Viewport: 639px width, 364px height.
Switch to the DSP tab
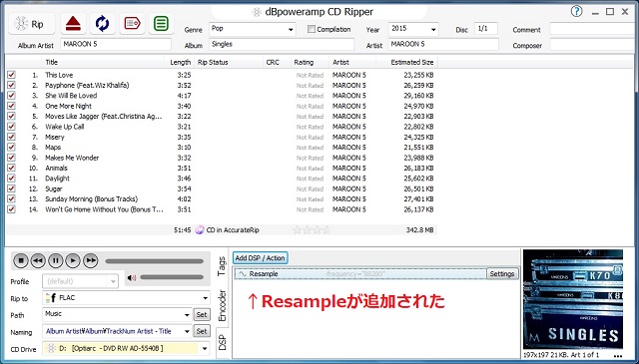click(222, 343)
